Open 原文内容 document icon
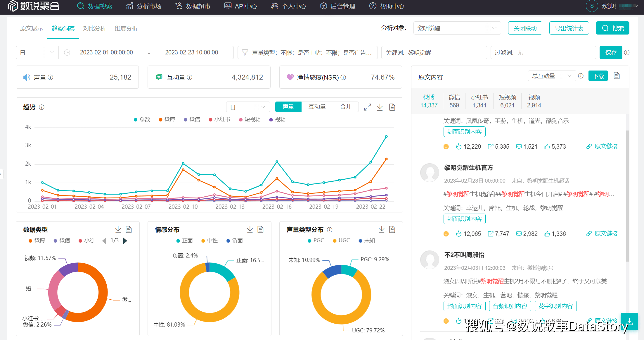The image size is (644, 340). point(617,76)
